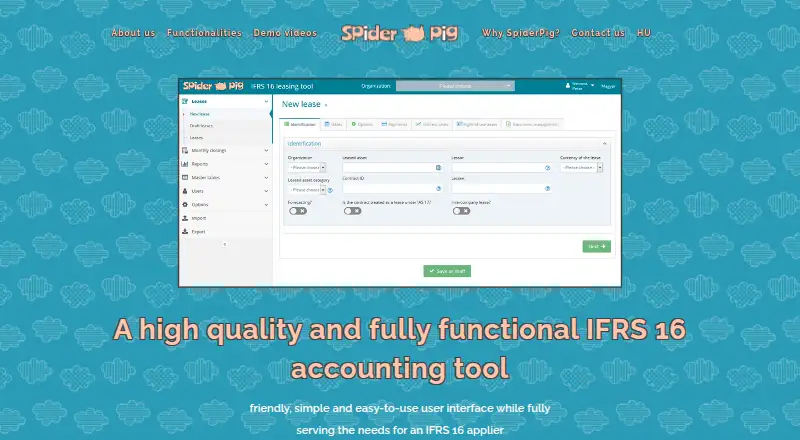
Task: Expand the Reports chevron
Action: pyautogui.click(x=266, y=164)
